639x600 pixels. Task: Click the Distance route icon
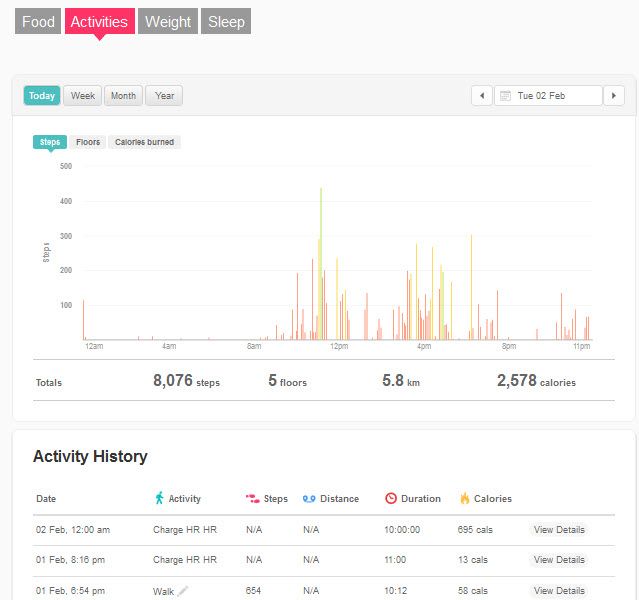tap(309, 499)
